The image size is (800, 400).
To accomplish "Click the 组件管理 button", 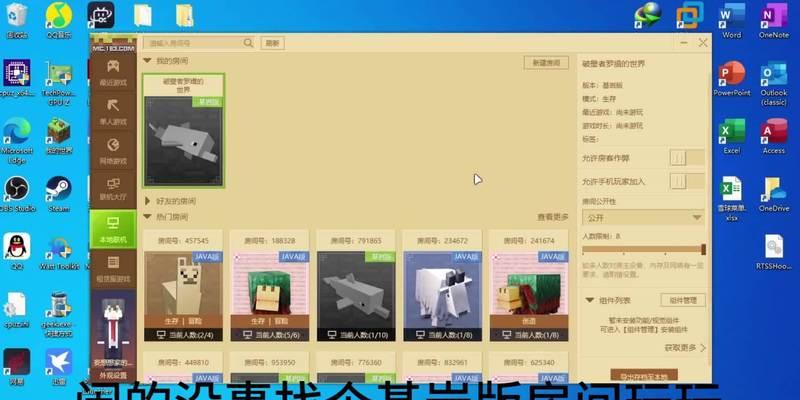I will click(683, 300).
